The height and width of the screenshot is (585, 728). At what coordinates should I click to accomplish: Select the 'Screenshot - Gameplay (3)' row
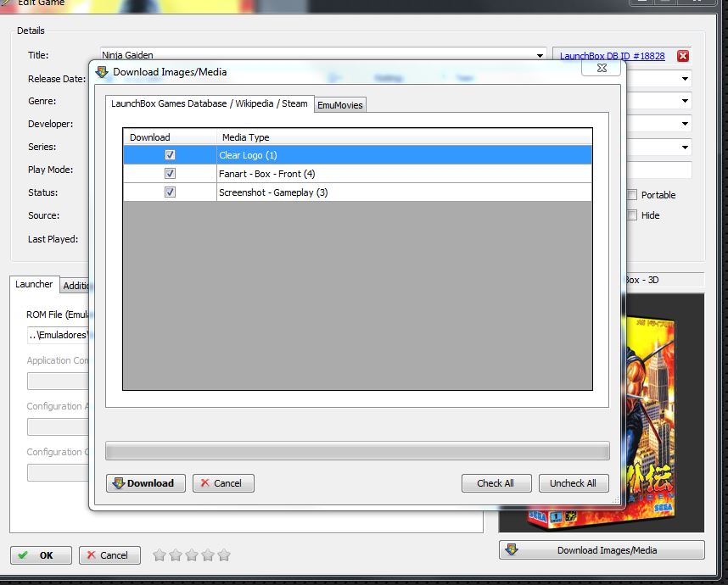[x=357, y=192]
